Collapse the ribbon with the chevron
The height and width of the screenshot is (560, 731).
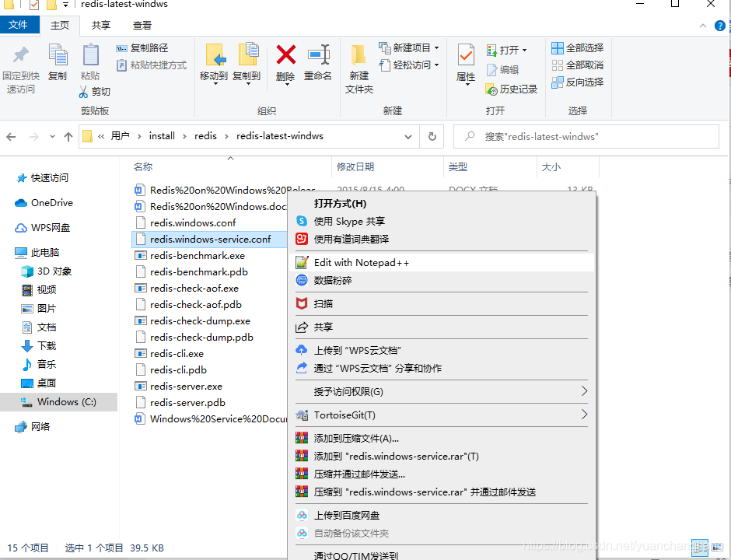coord(702,26)
